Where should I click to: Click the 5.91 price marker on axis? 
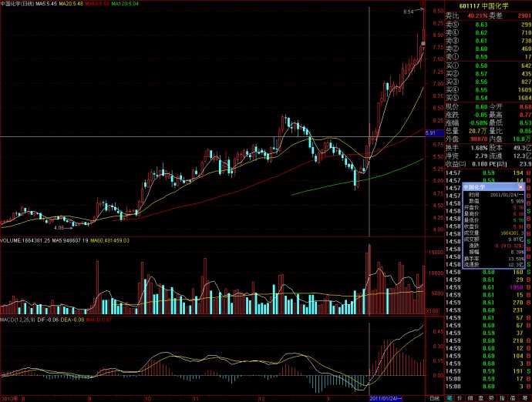[x=430, y=133]
